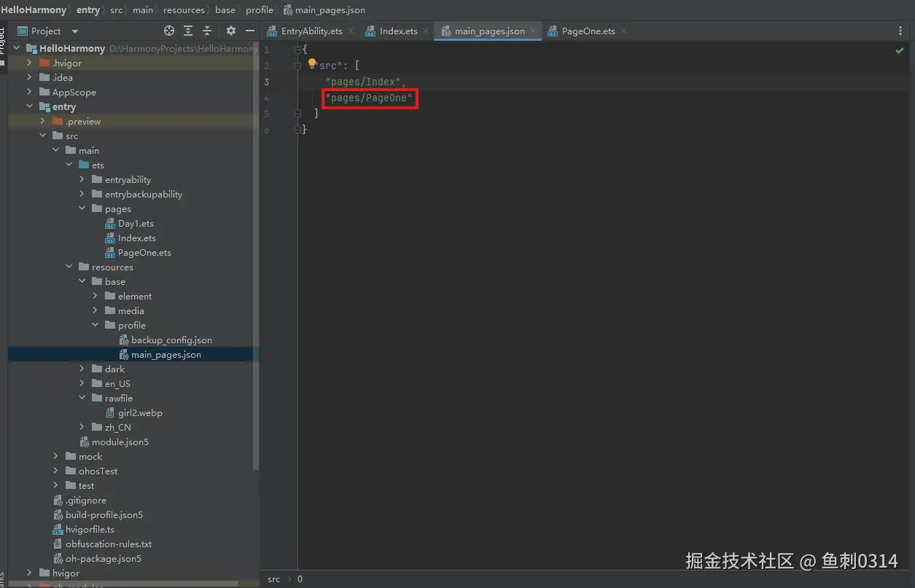Click the green checkmark inspection indicator
Viewport: 915px width, 588px height.
pyautogui.click(x=899, y=51)
